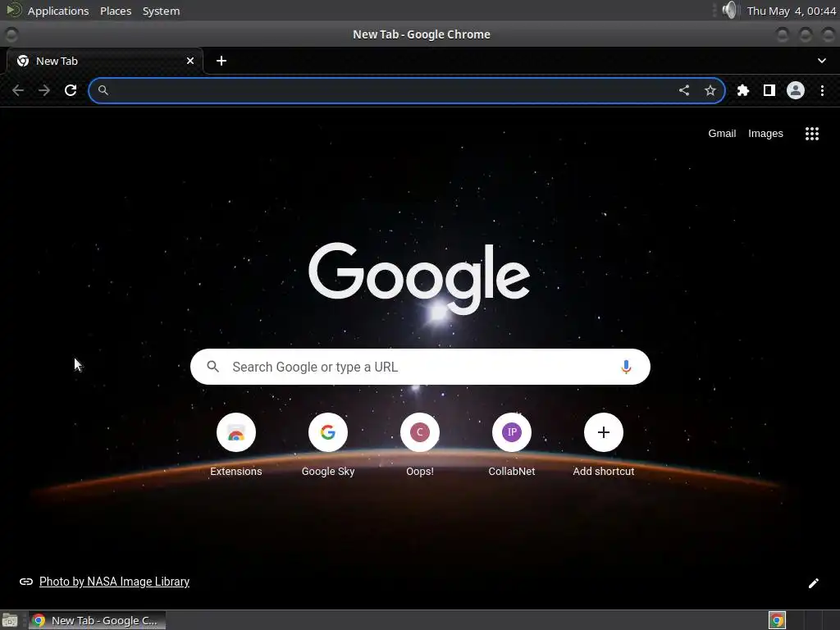Open Gmail link
Screen dimensions: 840x630
click(x=722, y=134)
